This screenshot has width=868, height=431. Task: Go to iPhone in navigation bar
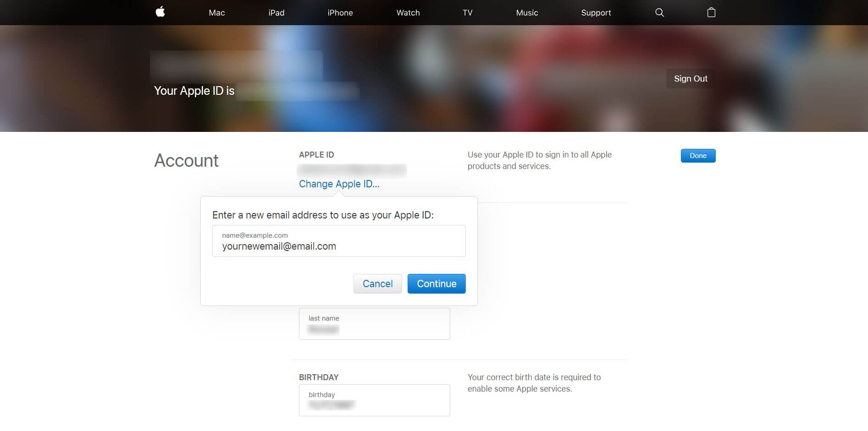point(340,13)
